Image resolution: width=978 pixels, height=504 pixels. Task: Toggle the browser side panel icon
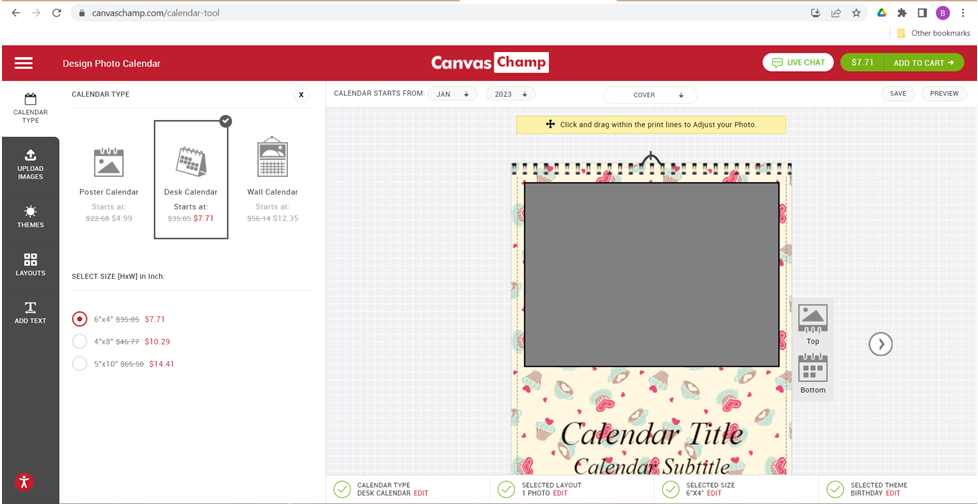pyautogui.click(x=922, y=12)
